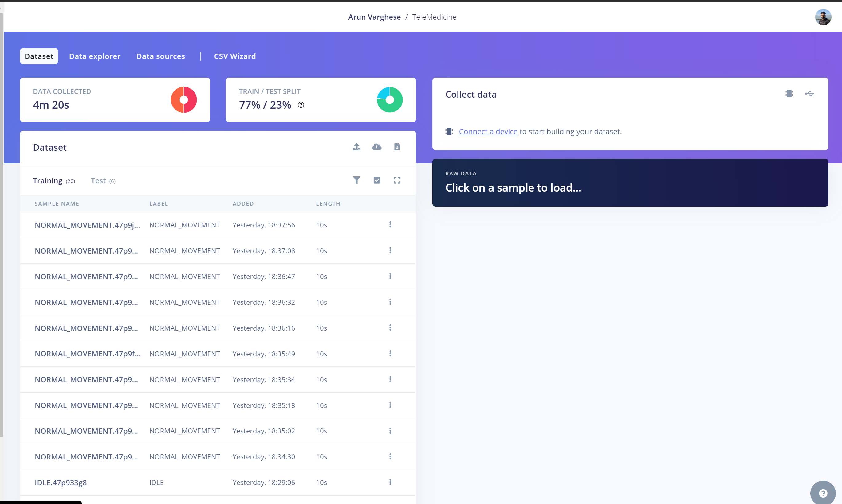Viewport: 842px width, 504px height.
Task: Click the upload dataset icon
Action: pos(356,146)
